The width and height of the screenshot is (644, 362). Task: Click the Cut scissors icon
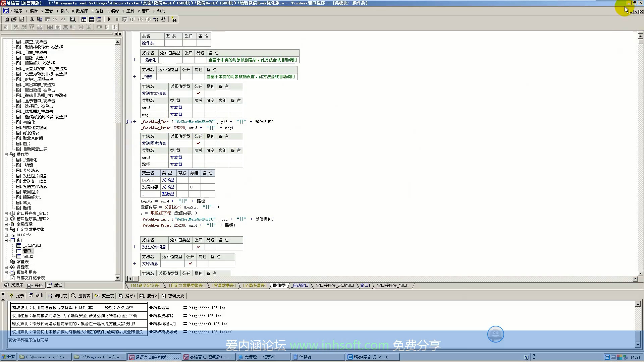click(x=32, y=19)
